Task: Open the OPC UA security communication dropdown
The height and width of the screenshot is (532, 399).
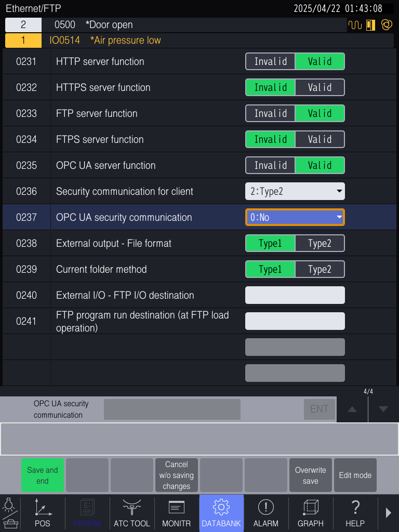Action: [x=295, y=217]
